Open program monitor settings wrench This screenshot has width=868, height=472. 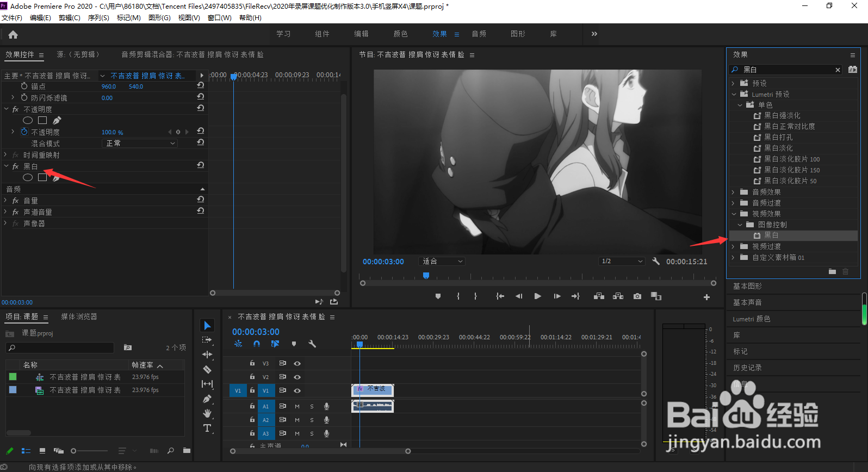click(656, 261)
